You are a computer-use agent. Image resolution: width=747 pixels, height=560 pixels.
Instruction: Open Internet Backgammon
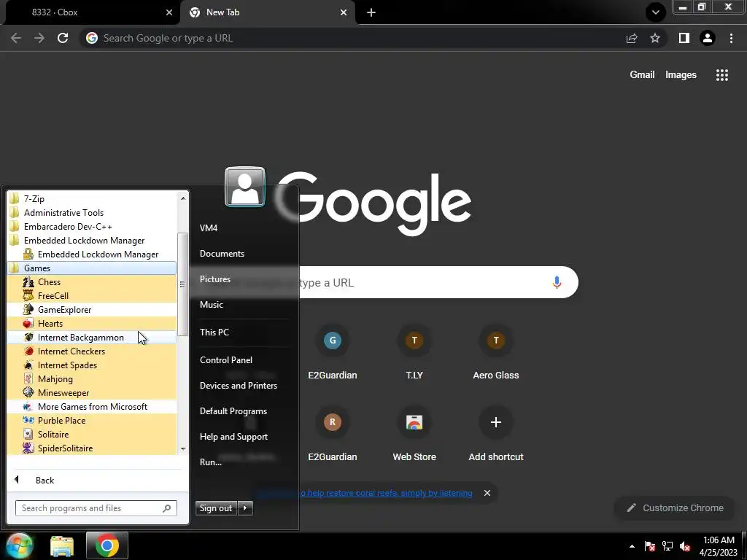(x=92, y=337)
